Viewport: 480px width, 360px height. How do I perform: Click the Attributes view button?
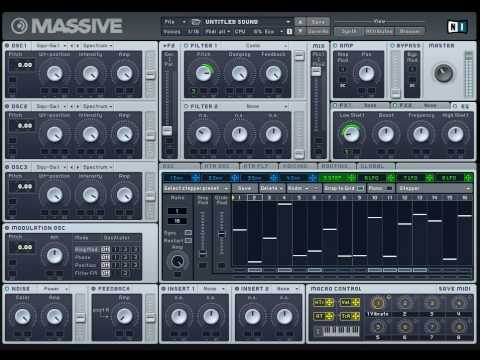[x=379, y=31]
